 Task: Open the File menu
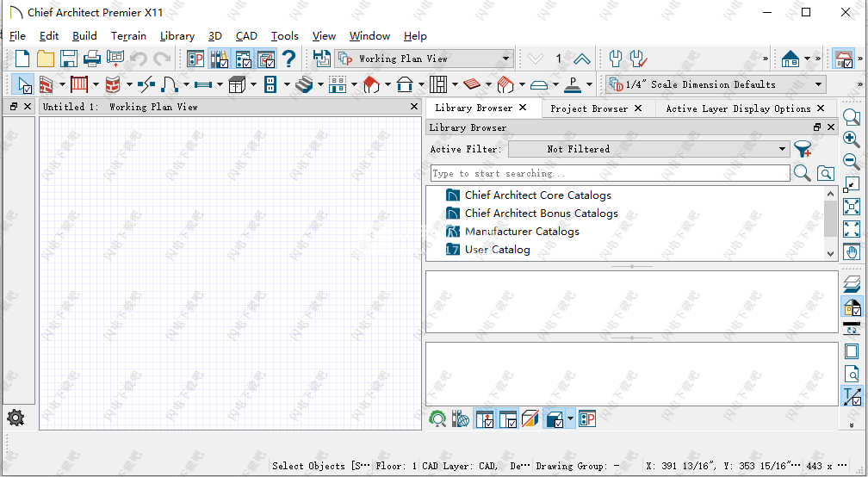point(18,36)
